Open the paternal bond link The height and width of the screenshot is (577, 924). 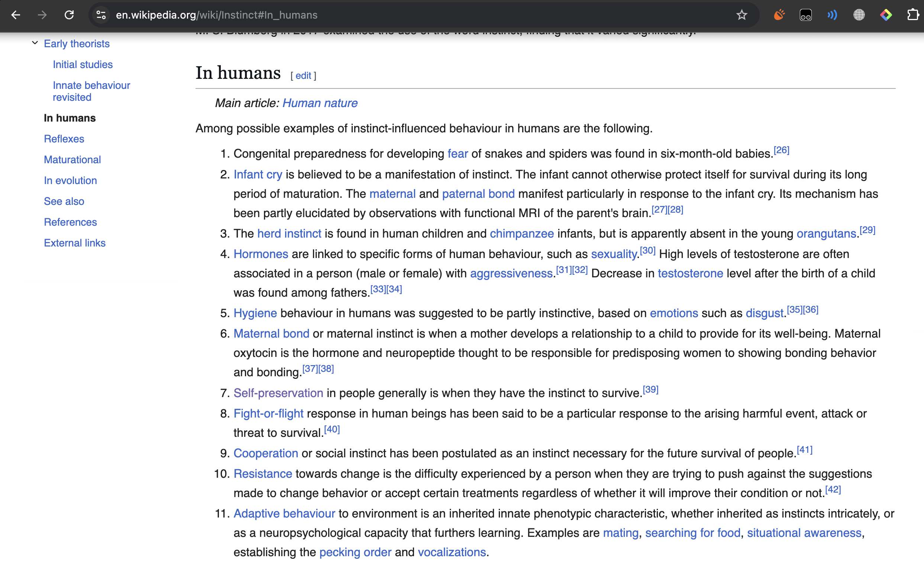(x=478, y=194)
